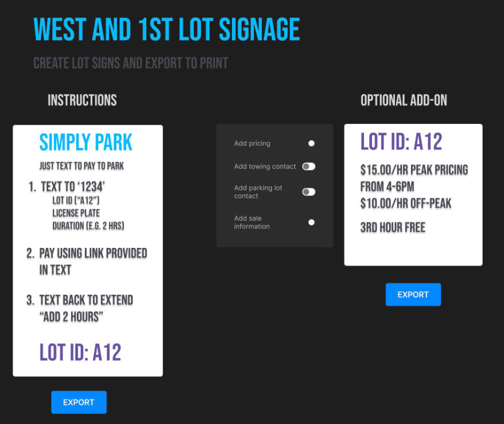The width and height of the screenshot is (504, 424).
Task: Click the Create Lot Signs subtitle
Action: 130,63
